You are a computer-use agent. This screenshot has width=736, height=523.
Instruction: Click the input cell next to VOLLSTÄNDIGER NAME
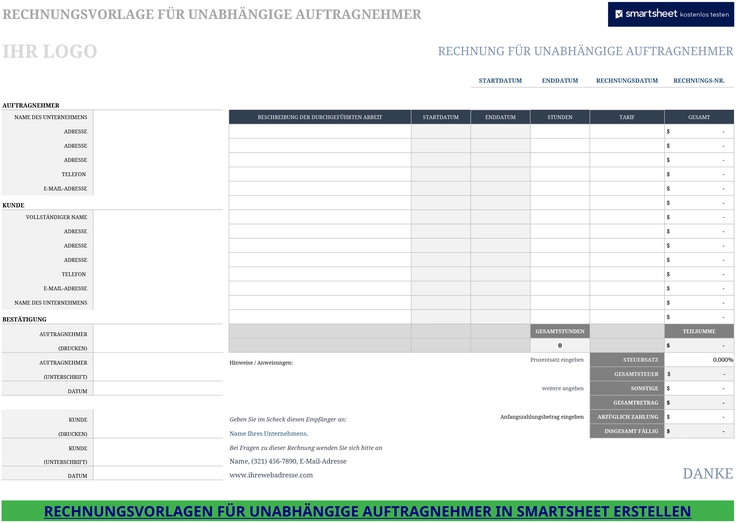coord(158,217)
